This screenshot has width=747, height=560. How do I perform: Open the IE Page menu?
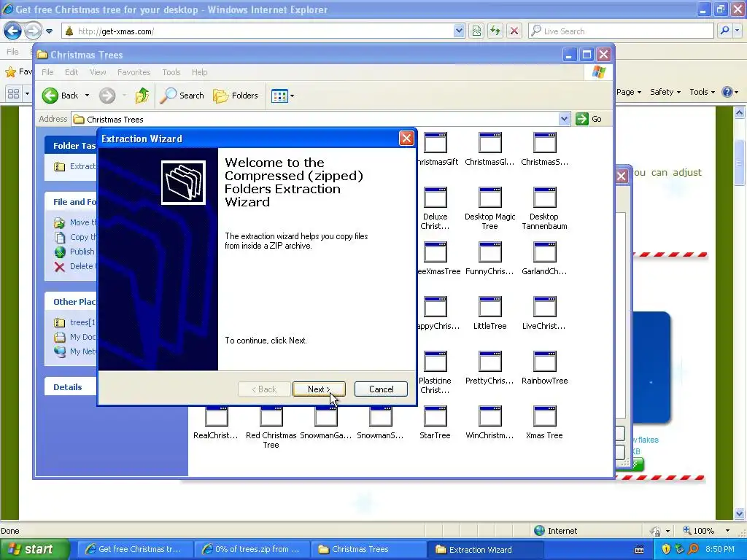coord(629,92)
